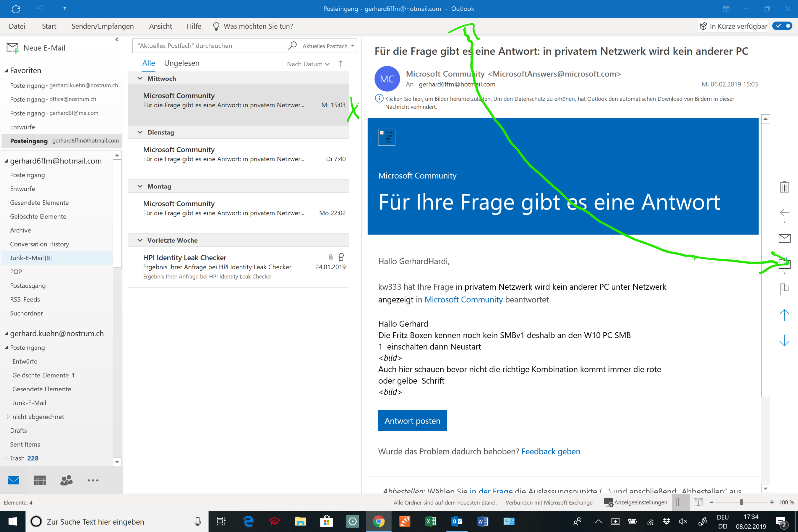Switch to the Alle filter tab

pyautogui.click(x=149, y=63)
